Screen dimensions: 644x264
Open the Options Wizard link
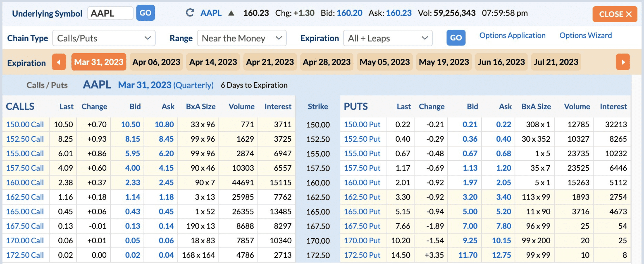tap(585, 35)
